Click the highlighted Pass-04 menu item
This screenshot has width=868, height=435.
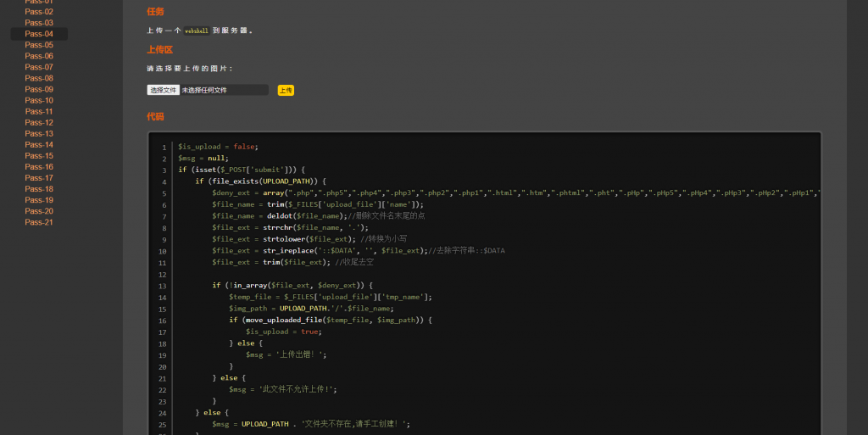tap(39, 34)
